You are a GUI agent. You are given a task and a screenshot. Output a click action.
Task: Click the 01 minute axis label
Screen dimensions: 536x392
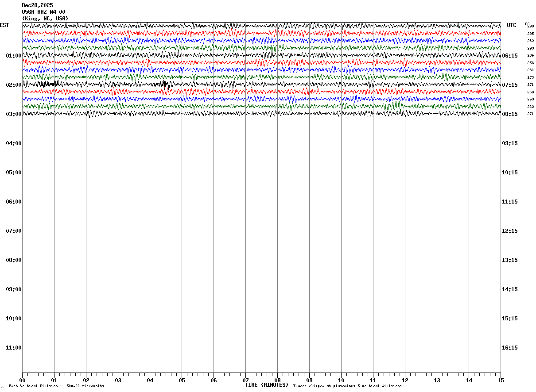pos(54,380)
